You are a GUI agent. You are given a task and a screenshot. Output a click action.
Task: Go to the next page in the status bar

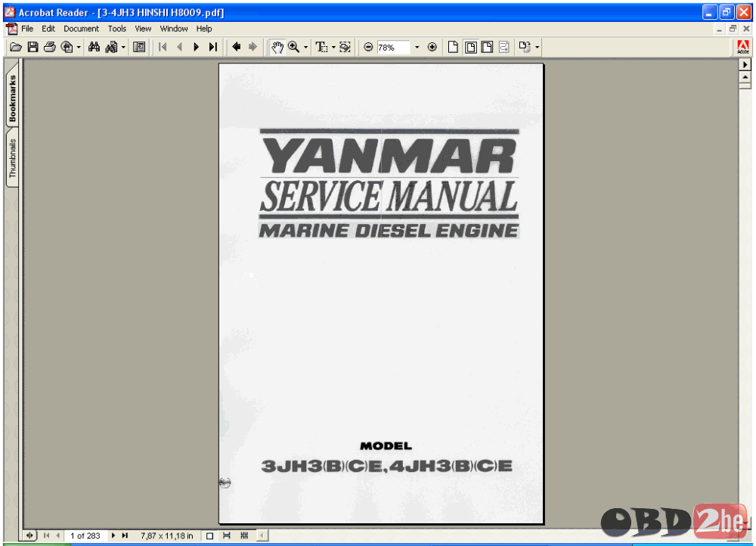point(113,535)
